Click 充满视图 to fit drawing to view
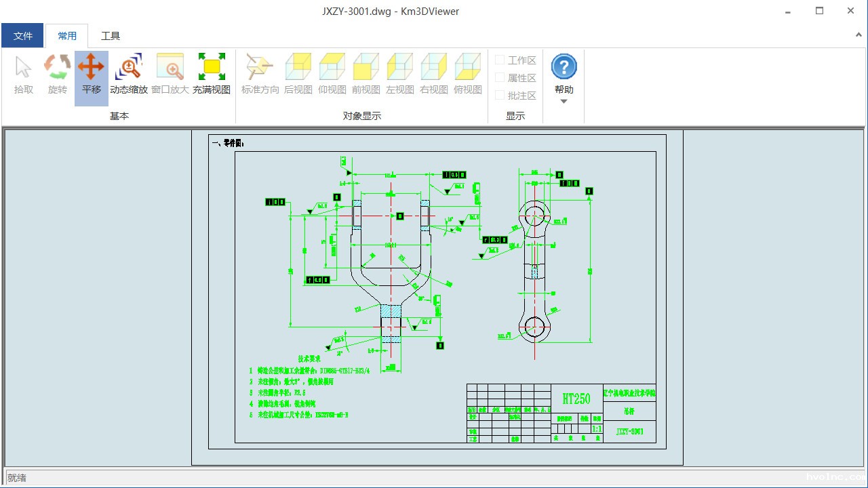 (212, 75)
